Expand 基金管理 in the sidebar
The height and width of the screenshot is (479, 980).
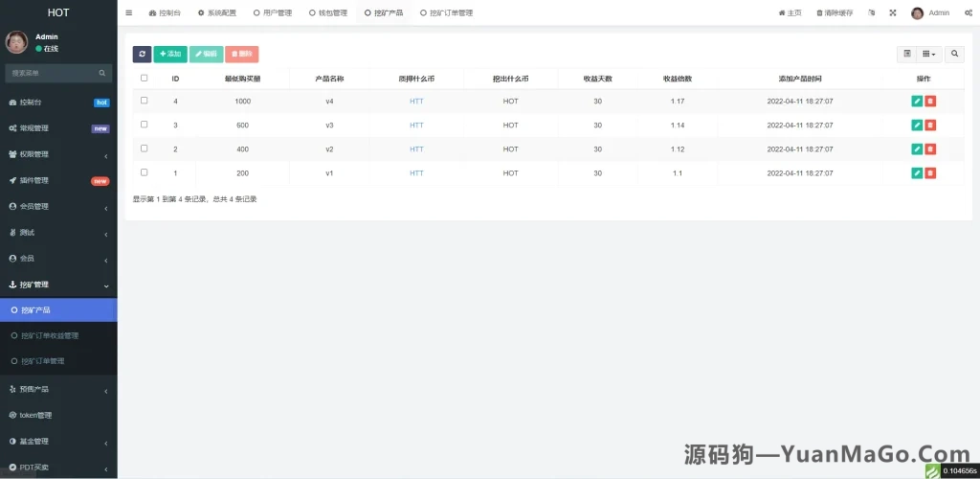click(58, 442)
